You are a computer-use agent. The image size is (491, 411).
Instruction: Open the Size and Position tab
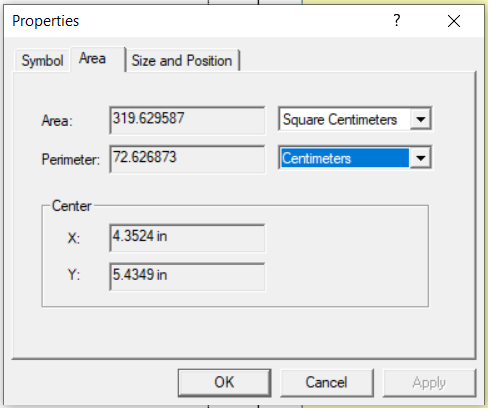point(182,61)
